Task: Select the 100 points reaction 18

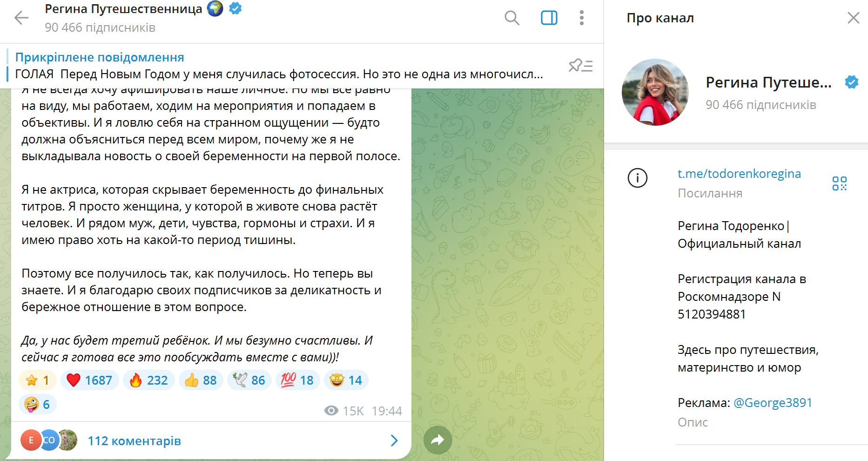Action: [x=298, y=380]
